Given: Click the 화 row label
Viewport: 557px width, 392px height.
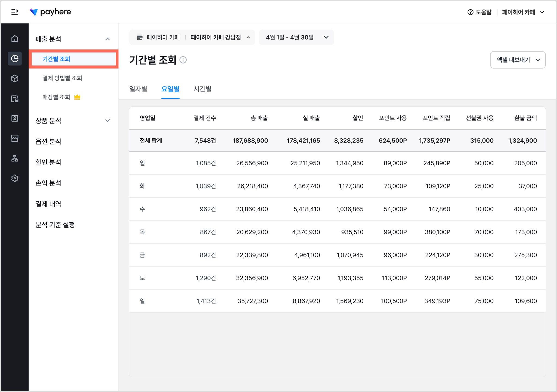Looking at the screenshot, I should 142,186.
